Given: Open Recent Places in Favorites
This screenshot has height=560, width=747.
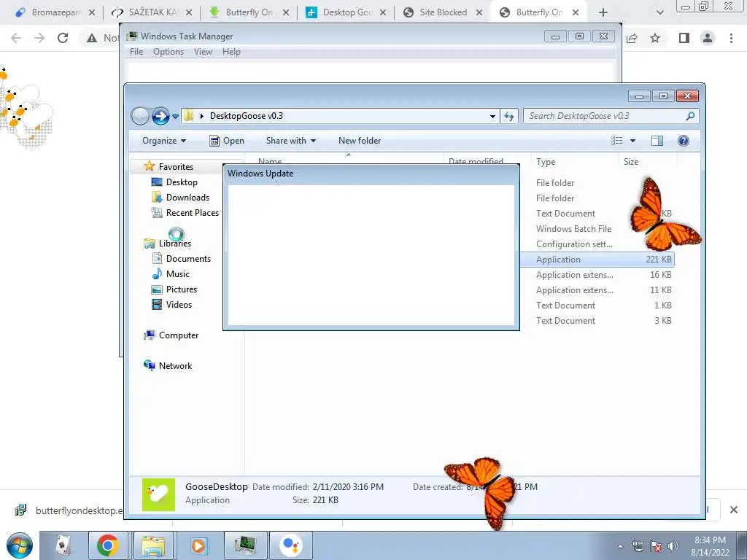Looking at the screenshot, I should click(x=192, y=212).
